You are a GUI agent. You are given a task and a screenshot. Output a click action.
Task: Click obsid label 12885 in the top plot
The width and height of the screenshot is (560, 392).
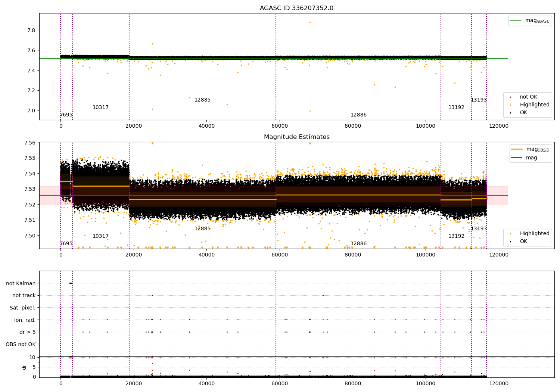tap(202, 100)
